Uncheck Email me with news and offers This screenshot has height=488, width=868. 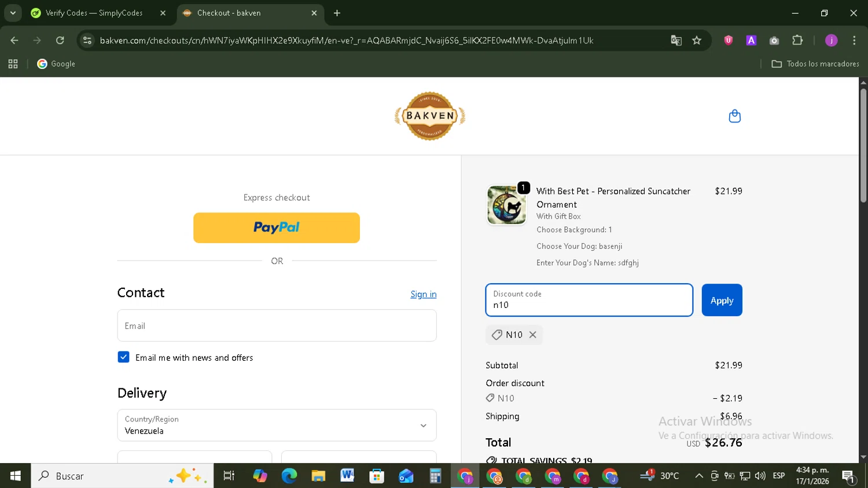(x=123, y=357)
